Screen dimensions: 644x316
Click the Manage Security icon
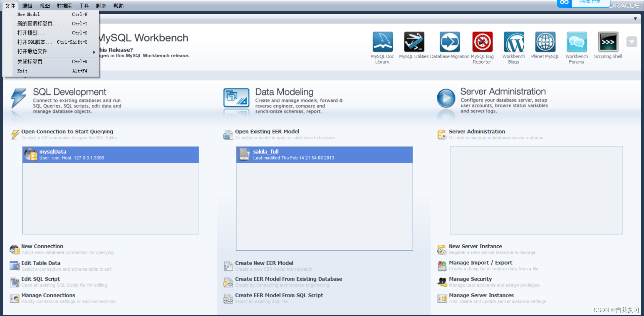pyautogui.click(x=442, y=282)
